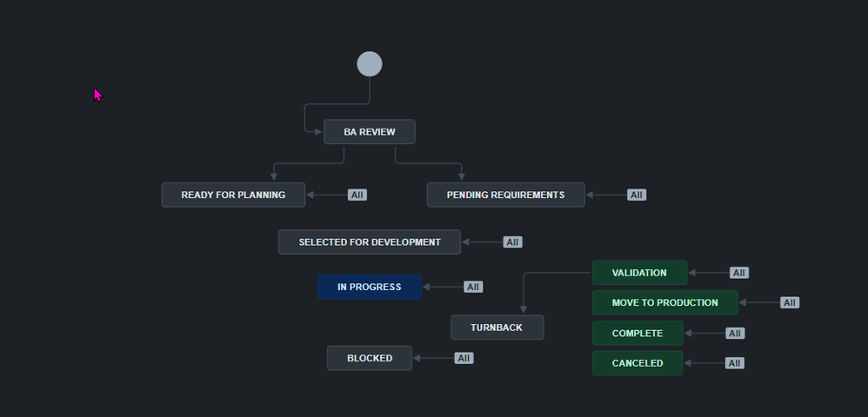This screenshot has height=417, width=868.
Task: Click the All tag beside MOVE TO PRODUCTION
Action: (790, 302)
